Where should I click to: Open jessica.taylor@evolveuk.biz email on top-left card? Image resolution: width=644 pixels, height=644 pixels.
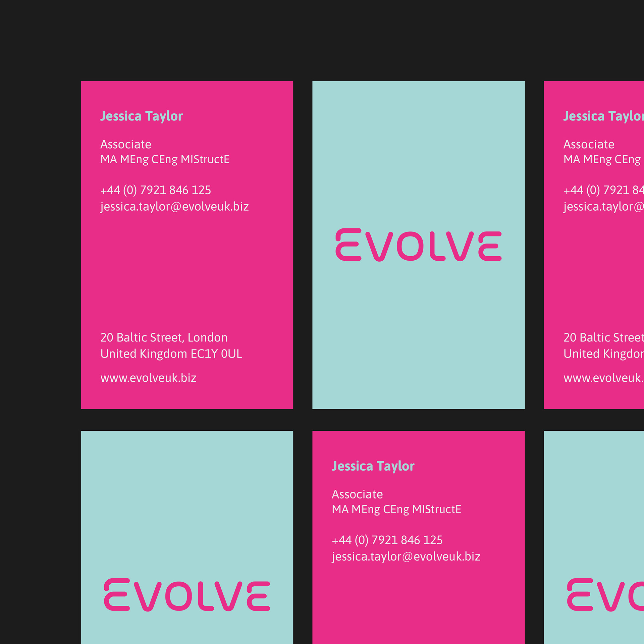pos(174,207)
